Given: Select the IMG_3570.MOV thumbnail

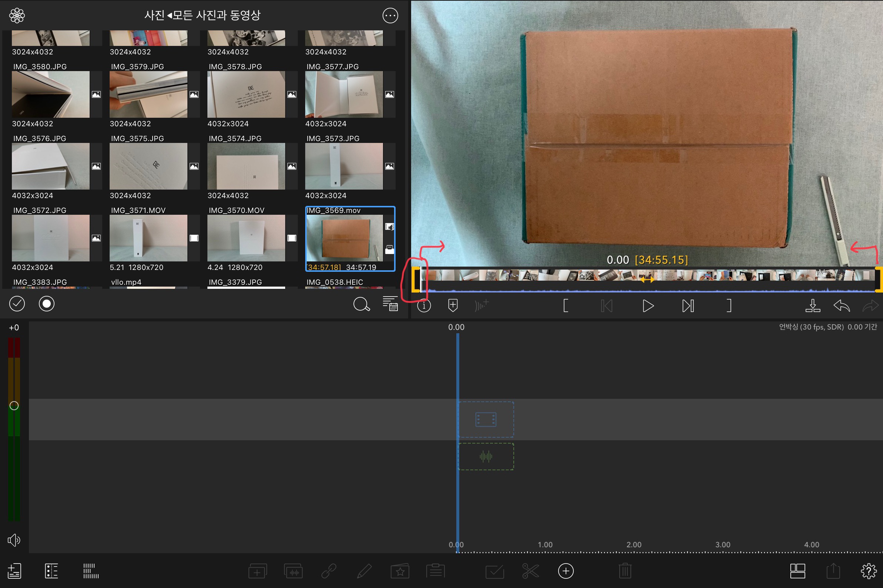Looking at the screenshot, I should point(246,238).
